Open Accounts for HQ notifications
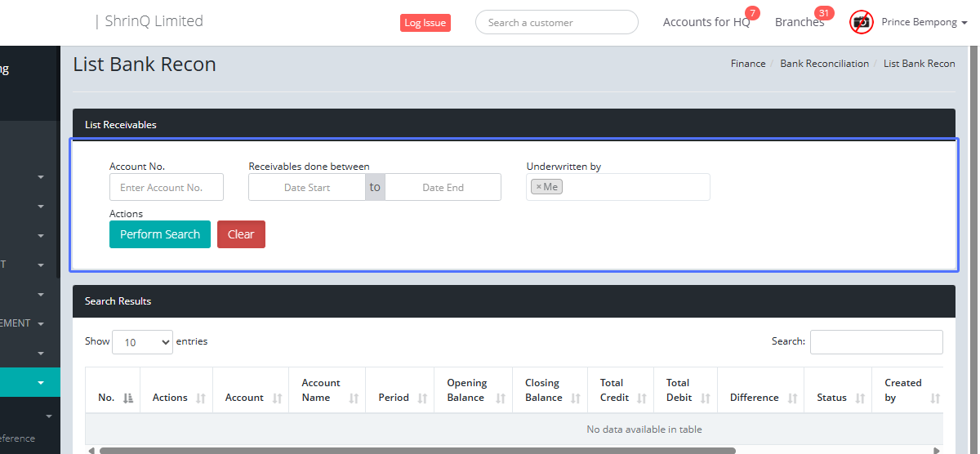980x454 pixels. click(x=706, y=22)
